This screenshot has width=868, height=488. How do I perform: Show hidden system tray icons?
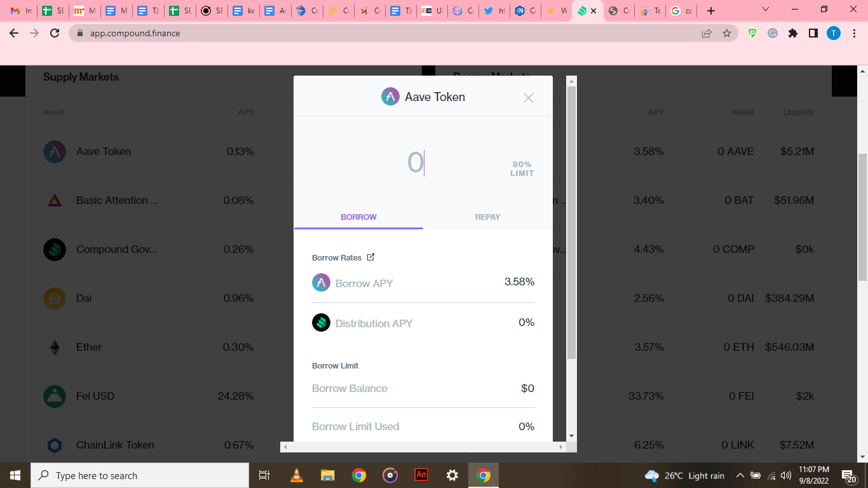click(740, 475)
